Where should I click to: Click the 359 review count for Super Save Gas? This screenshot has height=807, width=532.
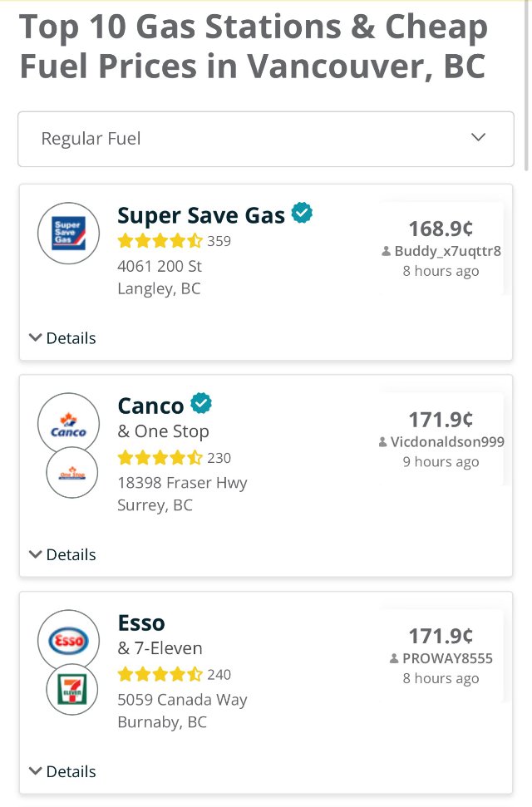click(219, 240)
